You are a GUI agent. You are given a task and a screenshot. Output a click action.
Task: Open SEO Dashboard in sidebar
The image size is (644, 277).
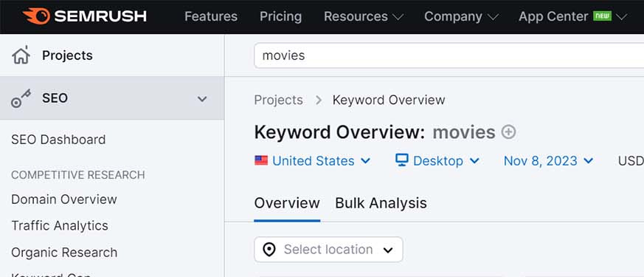click(58, 140)
